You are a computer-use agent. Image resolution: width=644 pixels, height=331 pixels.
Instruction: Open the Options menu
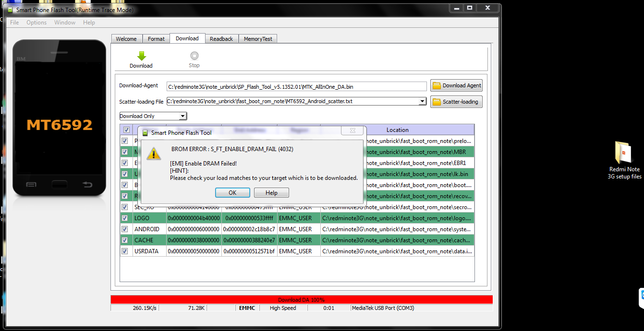36,23
